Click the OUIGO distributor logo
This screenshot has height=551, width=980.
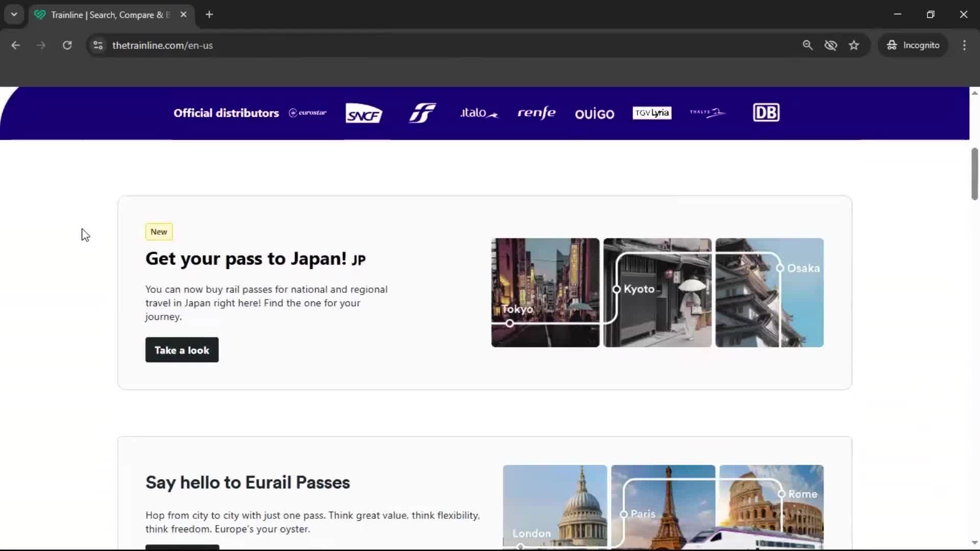(595, 114)
